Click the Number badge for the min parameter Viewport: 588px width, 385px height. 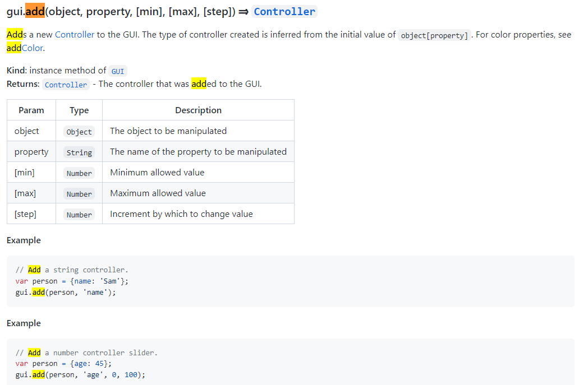tap(79, 173)
